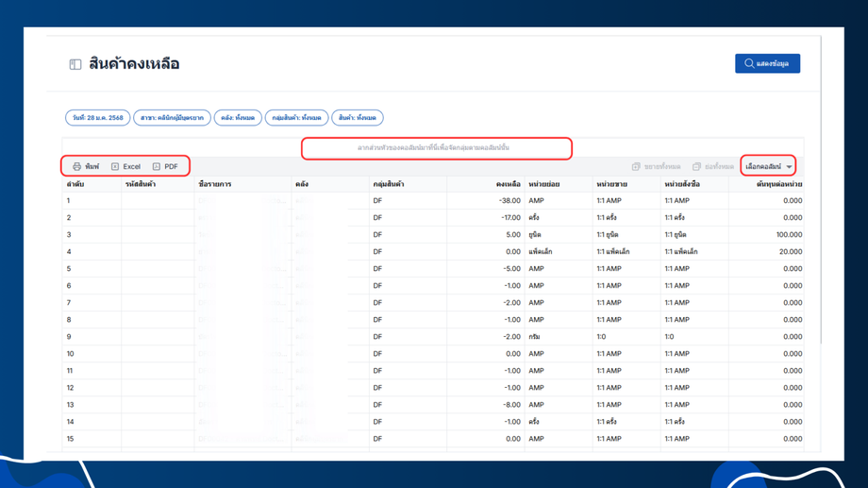Select the คลัง: ทั้งหมด filter chip

point(238,118)
